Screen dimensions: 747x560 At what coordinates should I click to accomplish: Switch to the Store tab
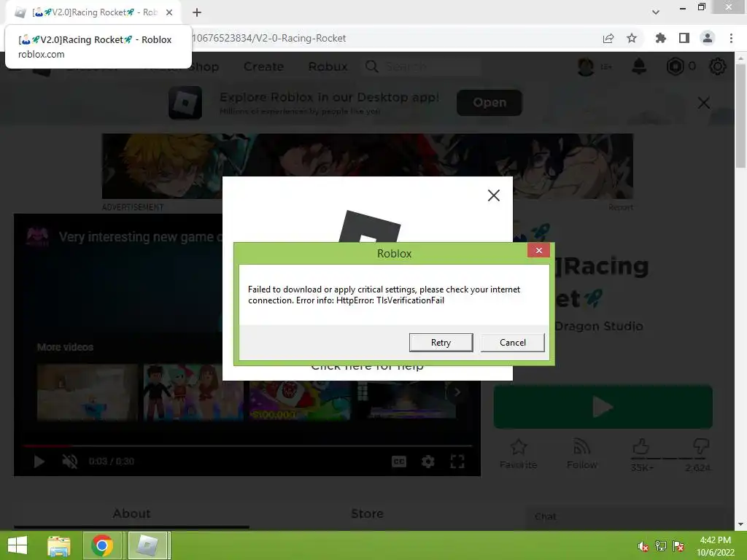click(x=367, y=513)
